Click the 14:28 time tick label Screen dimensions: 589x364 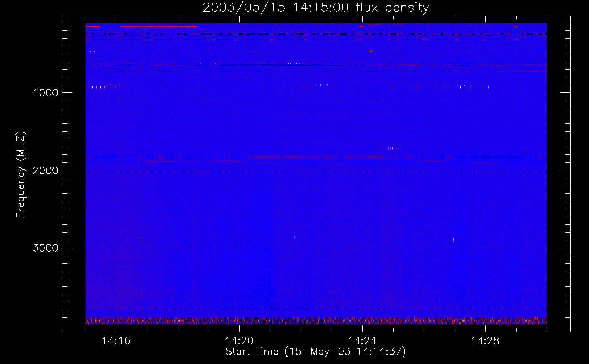(485, 341)
